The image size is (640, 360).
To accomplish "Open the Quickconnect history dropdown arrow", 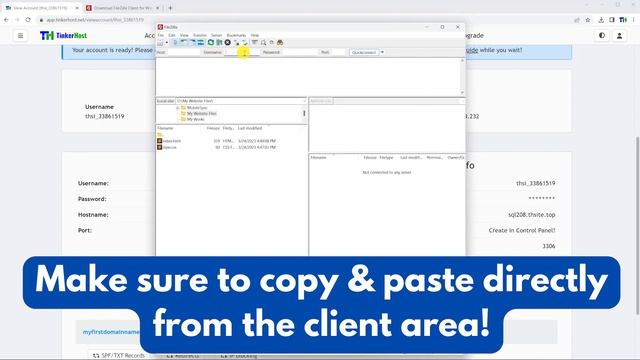I will pos(382,52).
